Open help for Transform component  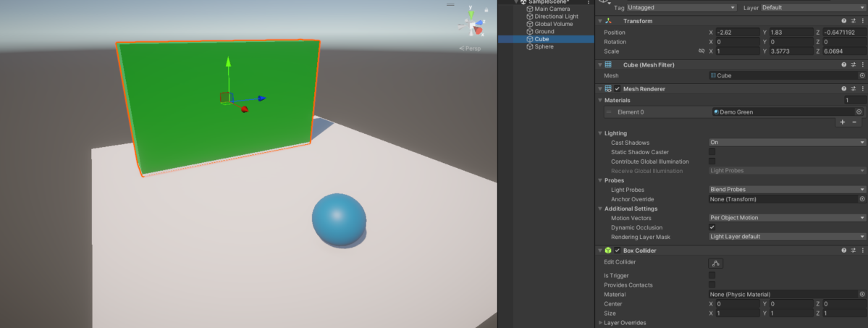(x=843, y=20)
